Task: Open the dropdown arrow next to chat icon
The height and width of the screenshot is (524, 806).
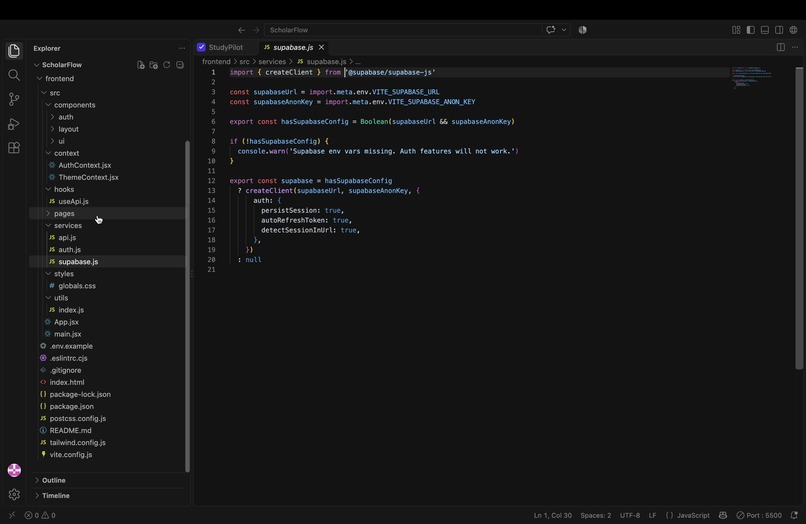Action: pos(564,30)
